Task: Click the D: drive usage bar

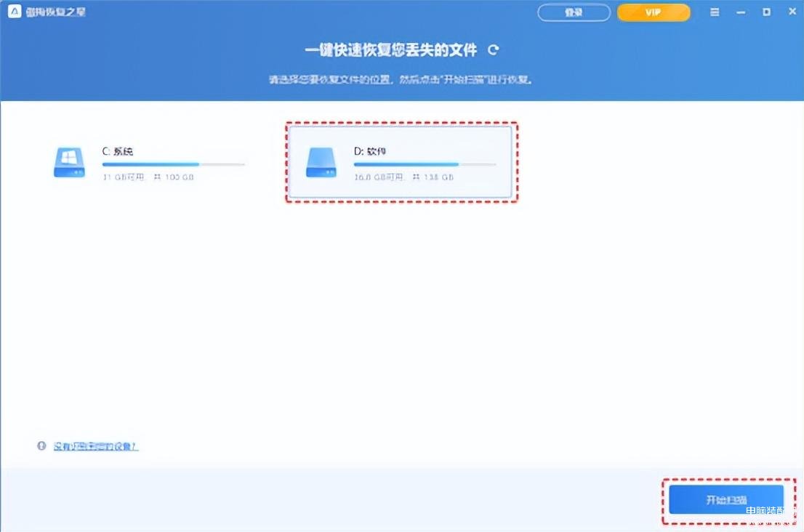Action: coord(425,164)
